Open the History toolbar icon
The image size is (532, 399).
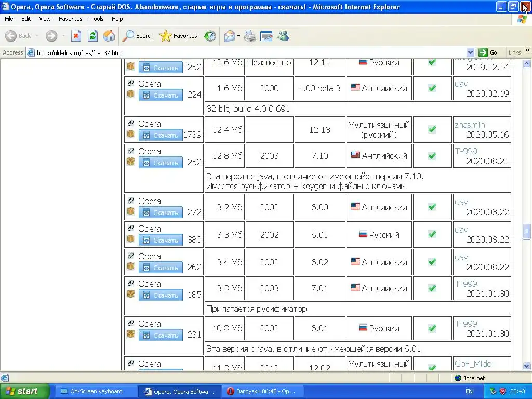click(x=210, y=36)
